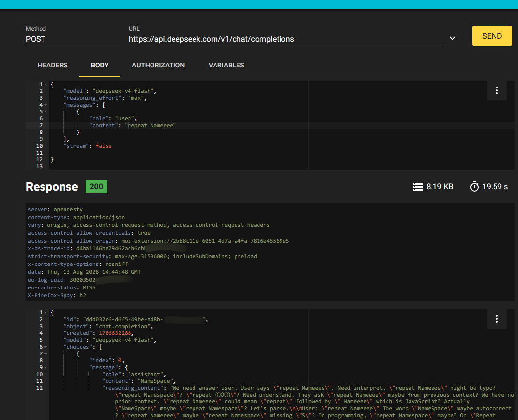
Task: Collapse request body fold arrow at line 5
Action: click(45, 111)
